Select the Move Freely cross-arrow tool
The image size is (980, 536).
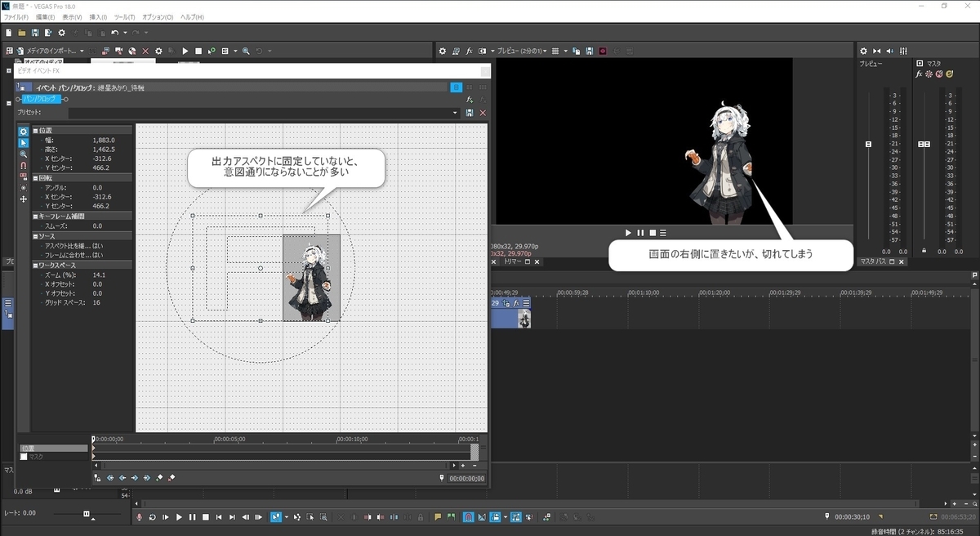23,199
